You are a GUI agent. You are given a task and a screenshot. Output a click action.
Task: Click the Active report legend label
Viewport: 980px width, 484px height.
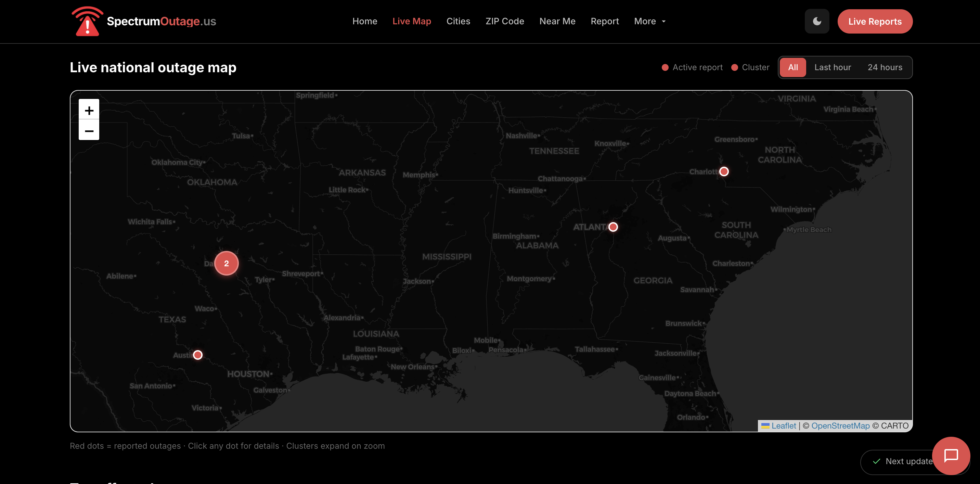(697, 67)
